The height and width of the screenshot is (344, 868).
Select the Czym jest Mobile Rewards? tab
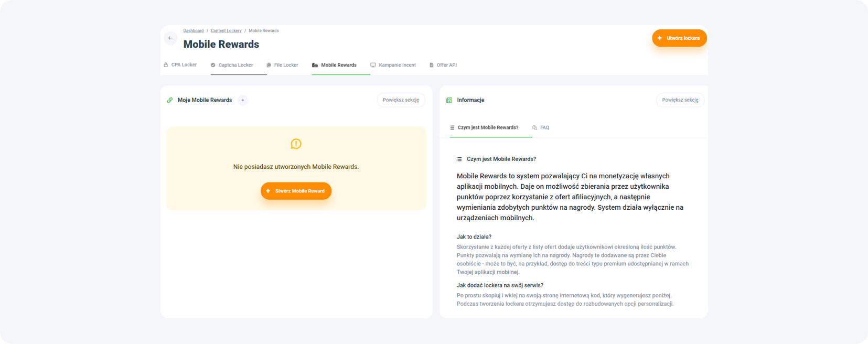pyautogui.click(x=487, y=127)
